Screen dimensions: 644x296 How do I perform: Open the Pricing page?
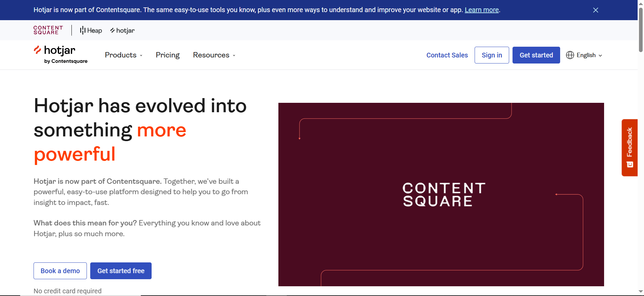tap(167, 55)
